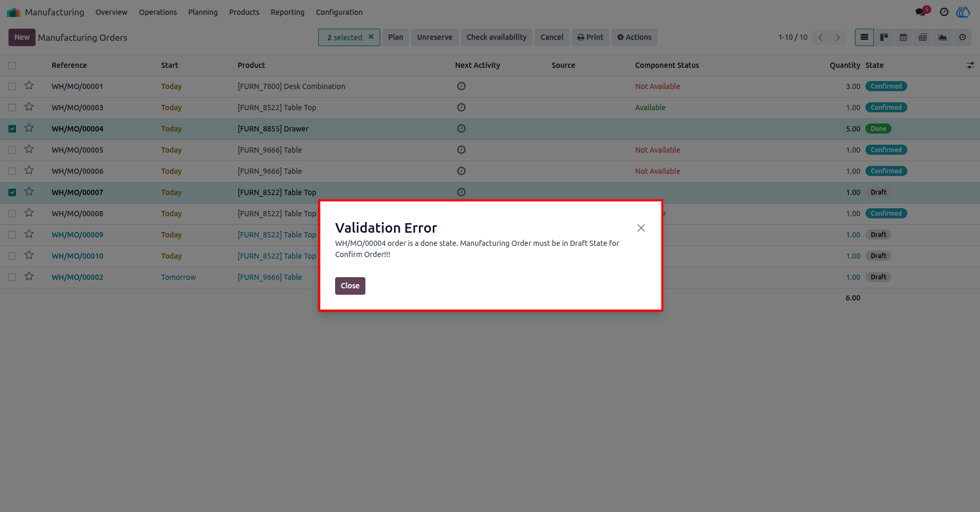The image size is (980, 512).
Task: Uncheck the WH/MO/00007 row checkbox
Action: point(12,192)
